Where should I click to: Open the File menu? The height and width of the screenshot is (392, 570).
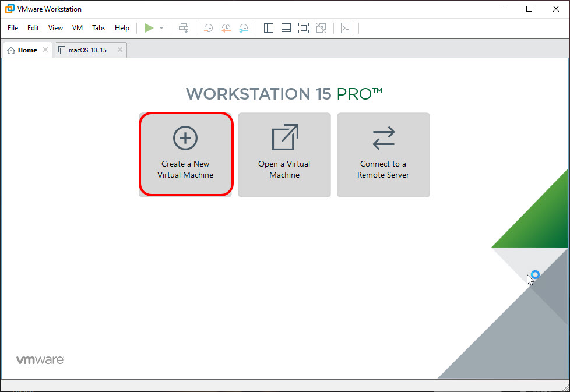13,28
